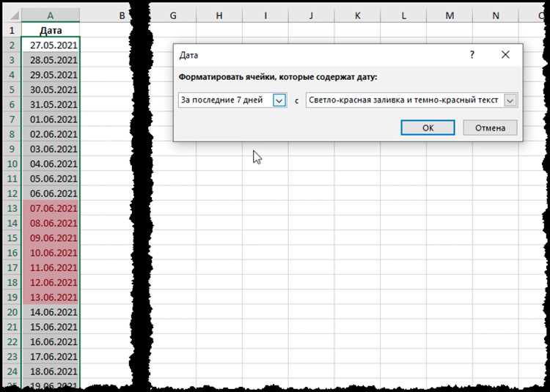Select cell with 15.06.2021

[51, 327]
